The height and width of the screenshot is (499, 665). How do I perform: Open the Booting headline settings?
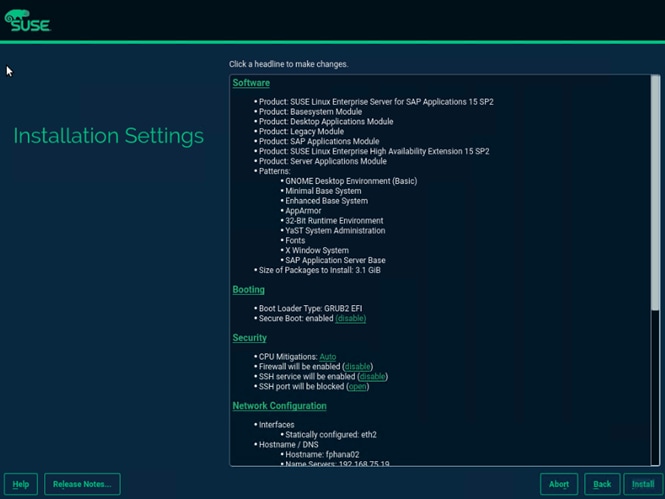[249, 290]
